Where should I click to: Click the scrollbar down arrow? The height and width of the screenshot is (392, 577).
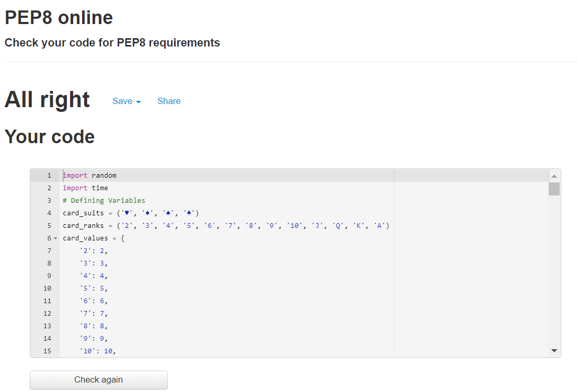pos(554,350)
